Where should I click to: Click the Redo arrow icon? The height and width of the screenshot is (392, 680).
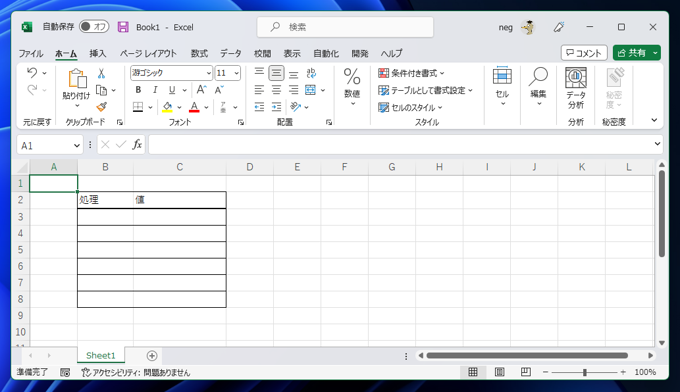click(x=32, y=90)
